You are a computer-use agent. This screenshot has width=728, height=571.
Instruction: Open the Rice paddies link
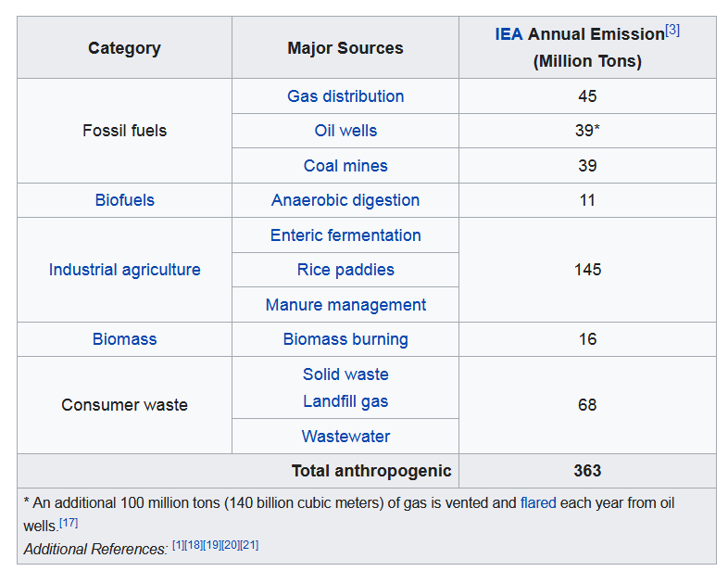pos(345,270)
